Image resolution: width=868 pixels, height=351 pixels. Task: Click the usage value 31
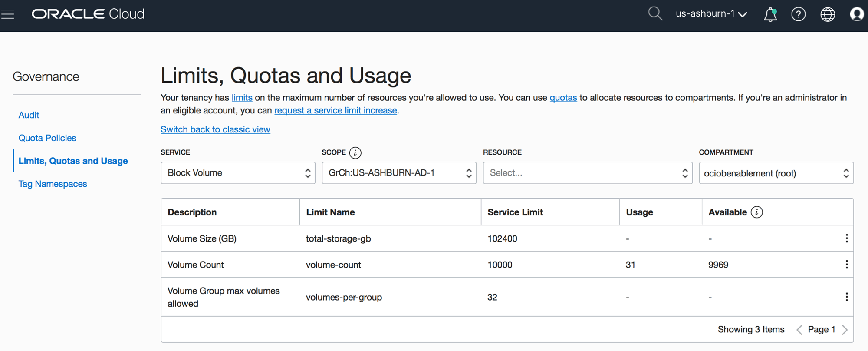630,265
